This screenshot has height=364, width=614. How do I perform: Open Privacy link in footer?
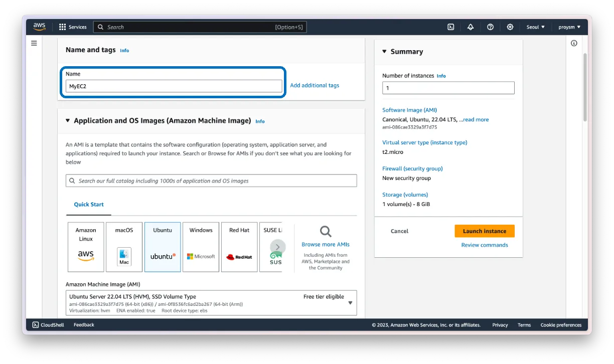500,325
